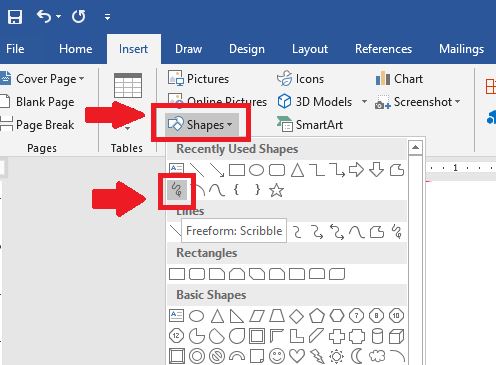Choose the Freeform Shape in the Lines section
This screenshot has width=496, height=365.
coord(377,232)
